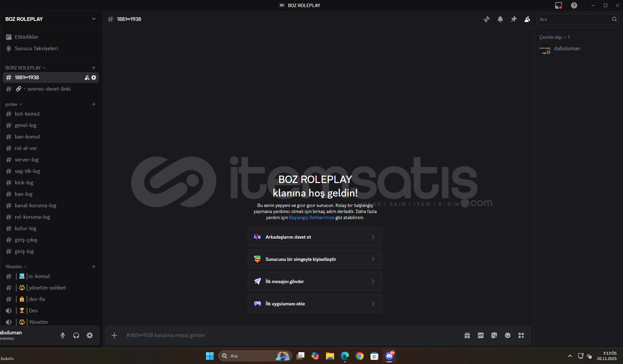This screenshot has height=364, width=623.
Task: Launch Google Chrome from taskbar
Action: click(360, 356)
